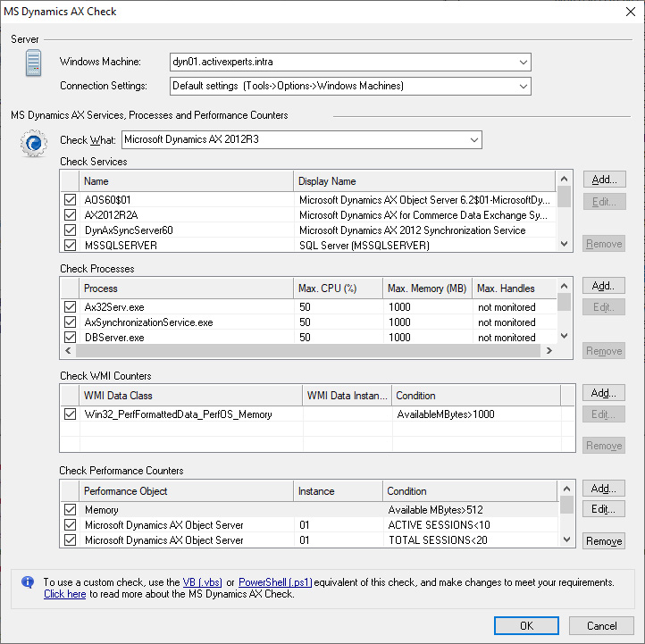The height and width of the screenshot is (644, 645).
Task: Select the AvailableMBytes>1000 condition cell
Action: pos(446,414)
